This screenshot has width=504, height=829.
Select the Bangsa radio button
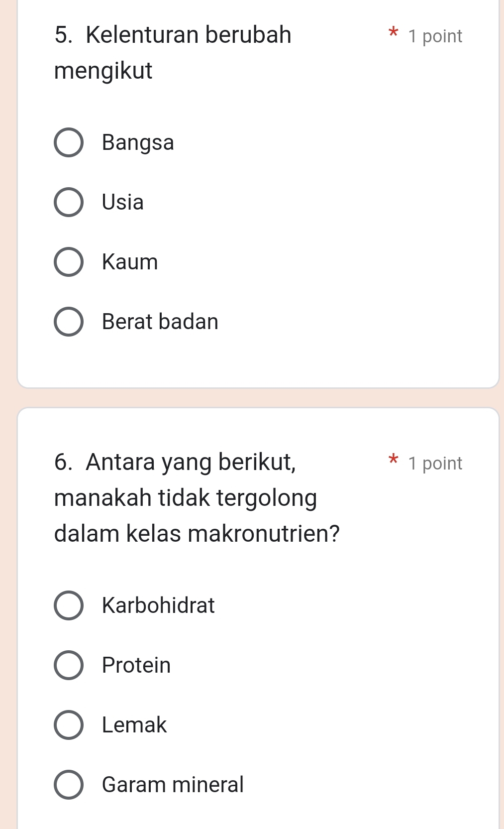(x=69, y=142)
